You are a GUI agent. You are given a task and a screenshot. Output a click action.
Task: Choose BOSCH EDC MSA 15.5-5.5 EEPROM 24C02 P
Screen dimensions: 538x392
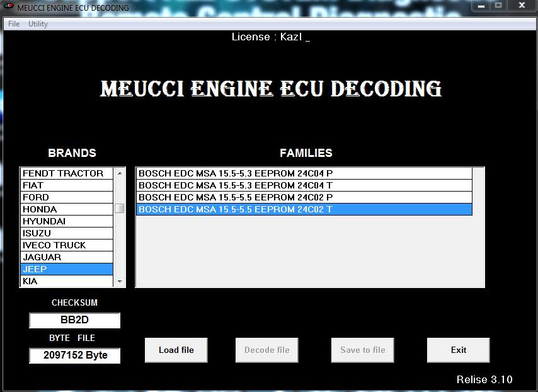(304, 197)
